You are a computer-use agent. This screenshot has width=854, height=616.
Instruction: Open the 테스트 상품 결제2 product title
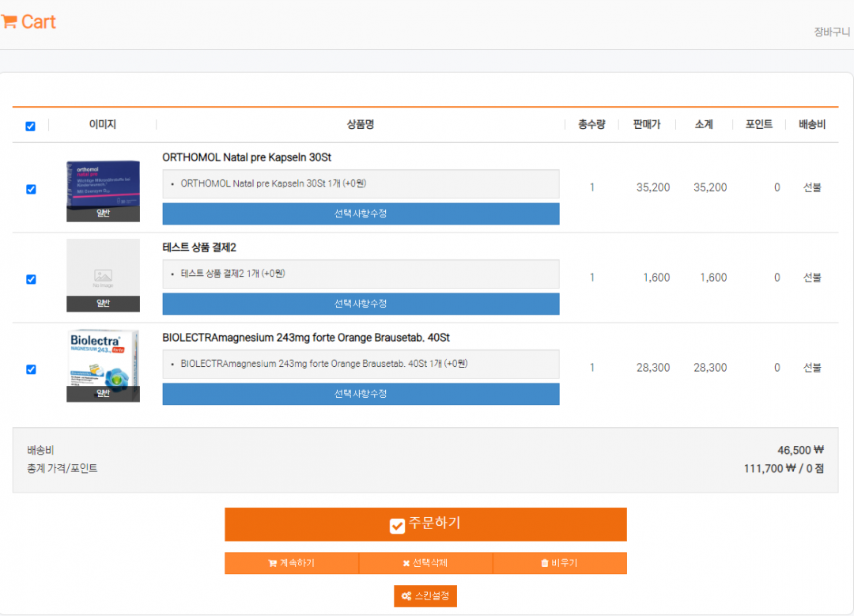point(199,248)
